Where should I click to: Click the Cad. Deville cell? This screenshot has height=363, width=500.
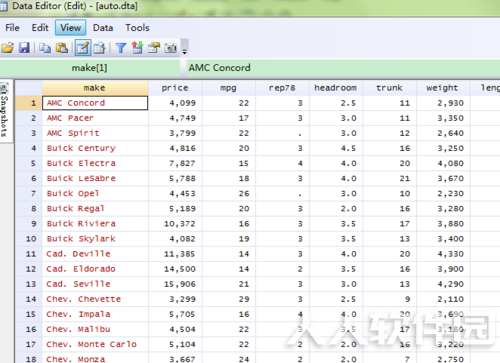pos(95,254)
